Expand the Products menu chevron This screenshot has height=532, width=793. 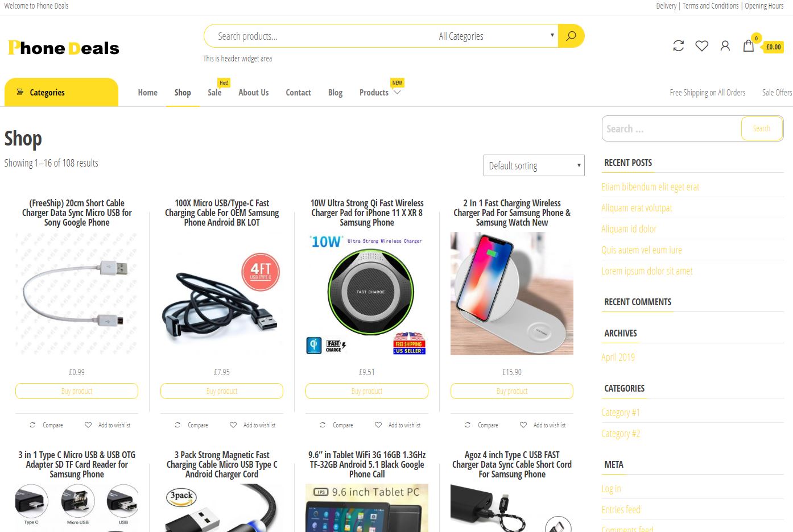[397, 93]
